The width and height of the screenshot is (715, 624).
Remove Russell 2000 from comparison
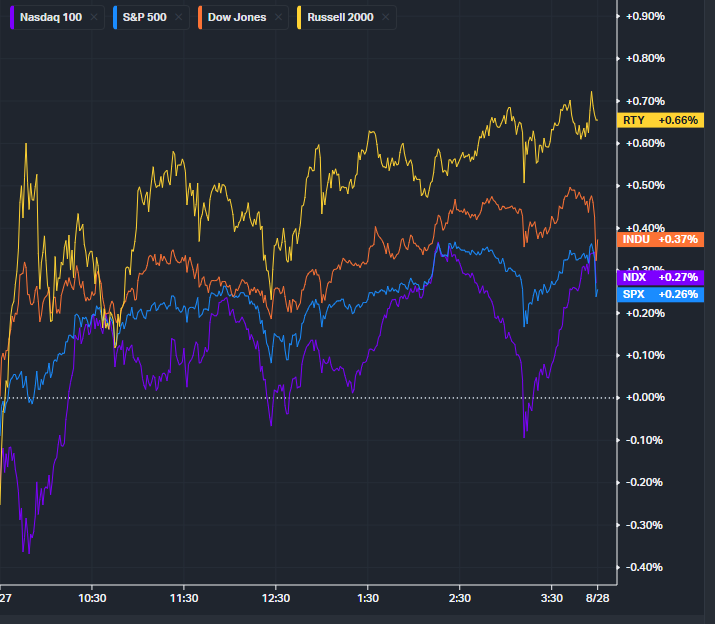[x=385, y=18]
